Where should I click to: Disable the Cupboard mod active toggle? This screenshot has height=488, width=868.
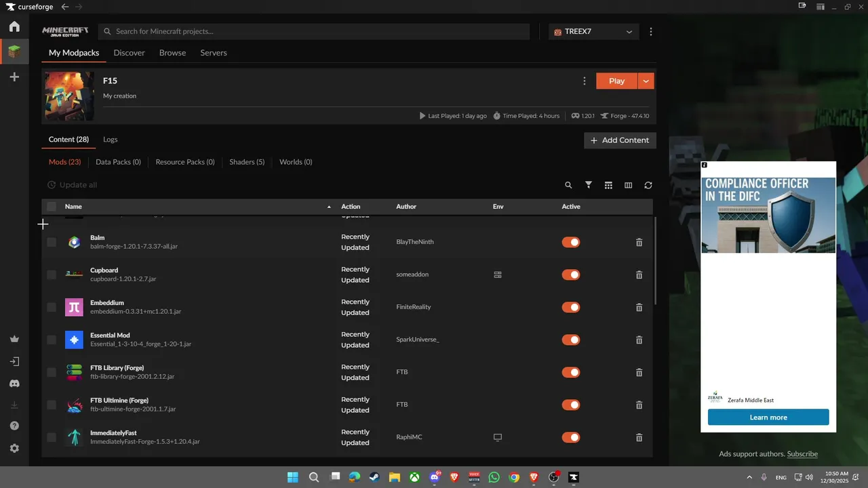click(x=571, y=274)
